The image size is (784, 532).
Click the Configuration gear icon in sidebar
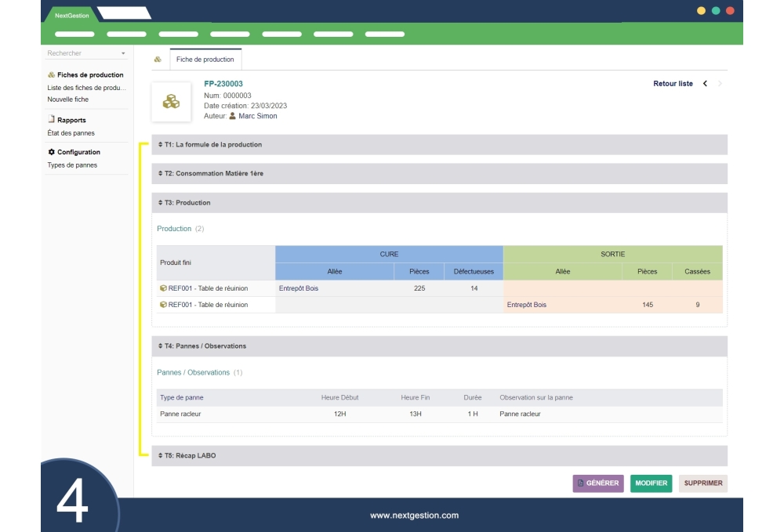pos(52,152)
